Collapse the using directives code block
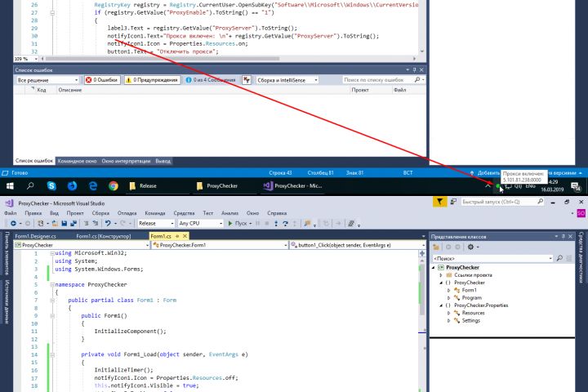This screenshot has width=588, height=392. (x=52, y=253)
